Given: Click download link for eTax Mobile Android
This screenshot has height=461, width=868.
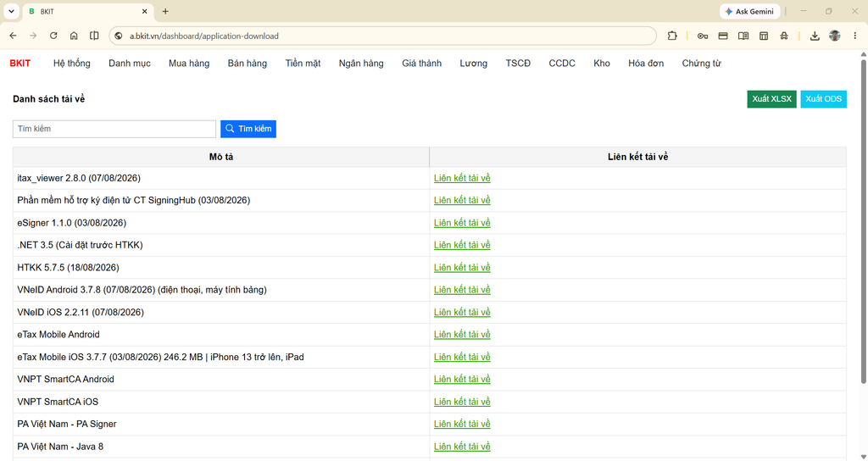Looking at the screenshot, I should pyautogui.click(x=462, y=335).
